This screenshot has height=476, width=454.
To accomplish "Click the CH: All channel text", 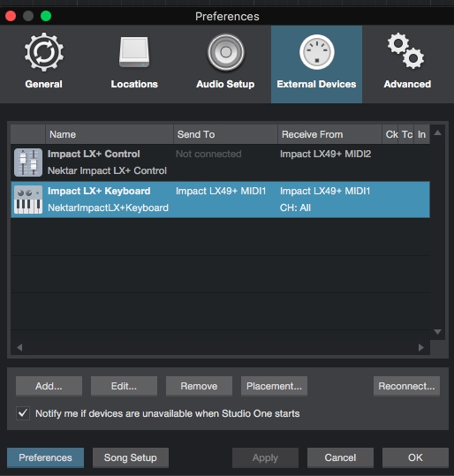I will tap(295, 208).
